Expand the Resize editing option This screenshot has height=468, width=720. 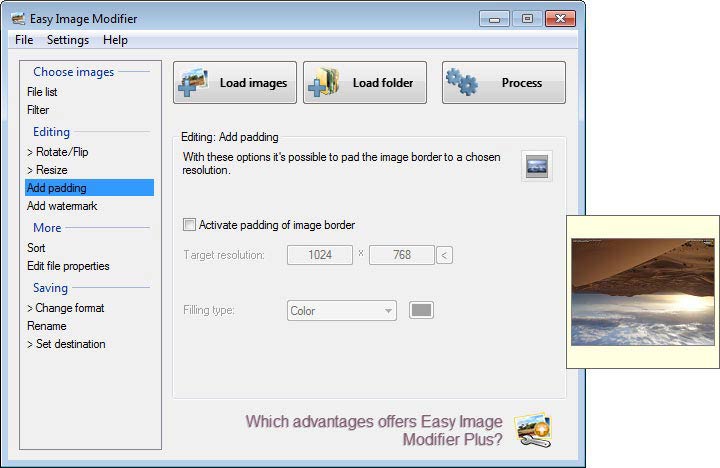pyautogui.click(x=47, y=170)
